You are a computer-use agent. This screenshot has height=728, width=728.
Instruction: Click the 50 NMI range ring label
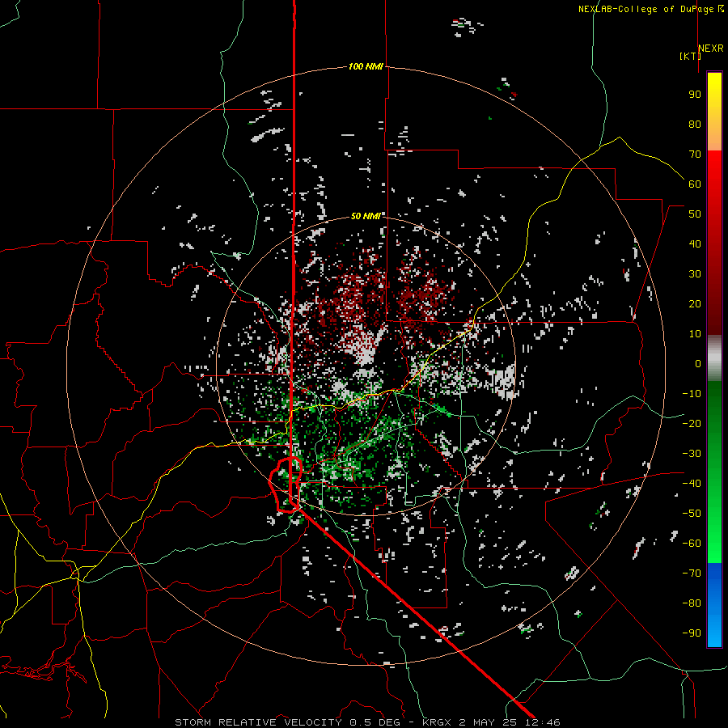click(x=366, y=216)
